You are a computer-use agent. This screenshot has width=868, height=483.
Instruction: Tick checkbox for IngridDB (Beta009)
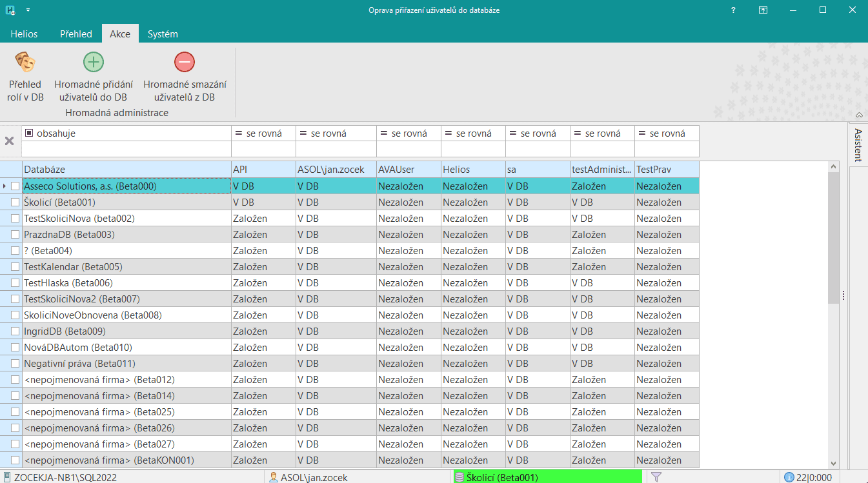[15, 331]
